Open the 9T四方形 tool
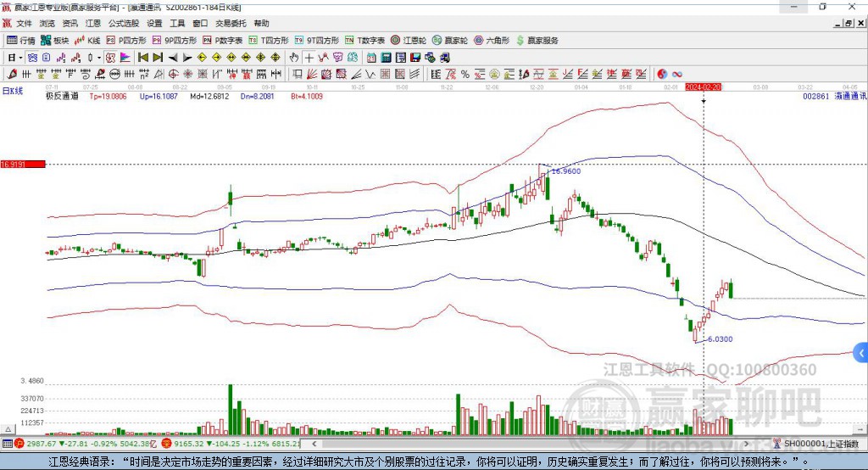Screen dimensions: 868x470 [317, 41]
